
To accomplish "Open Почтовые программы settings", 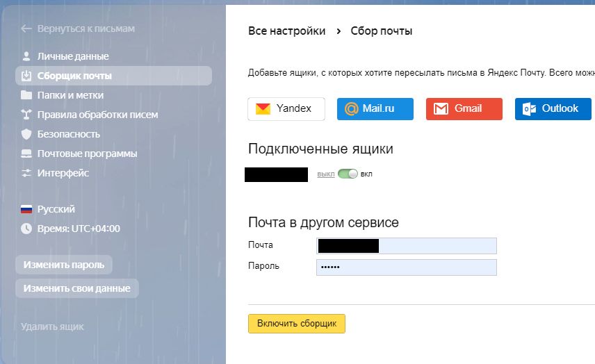I will pos(88,154).
